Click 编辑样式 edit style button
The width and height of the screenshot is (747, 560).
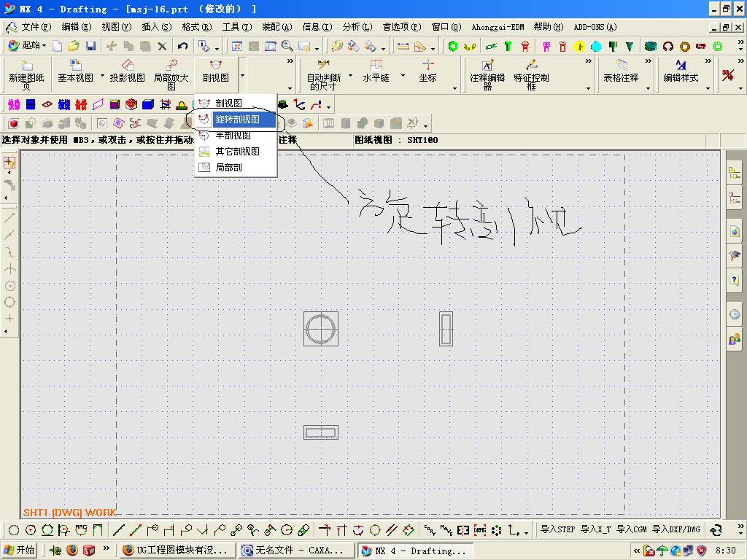681,71
